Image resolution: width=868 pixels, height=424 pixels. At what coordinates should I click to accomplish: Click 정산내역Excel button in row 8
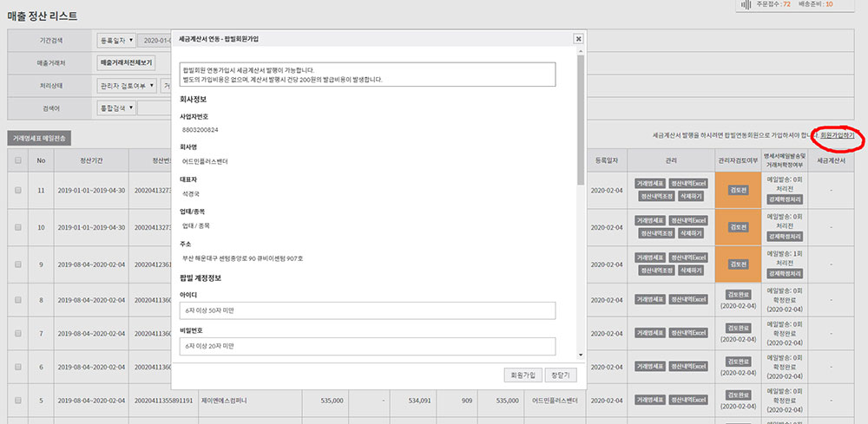click(688, 300)
